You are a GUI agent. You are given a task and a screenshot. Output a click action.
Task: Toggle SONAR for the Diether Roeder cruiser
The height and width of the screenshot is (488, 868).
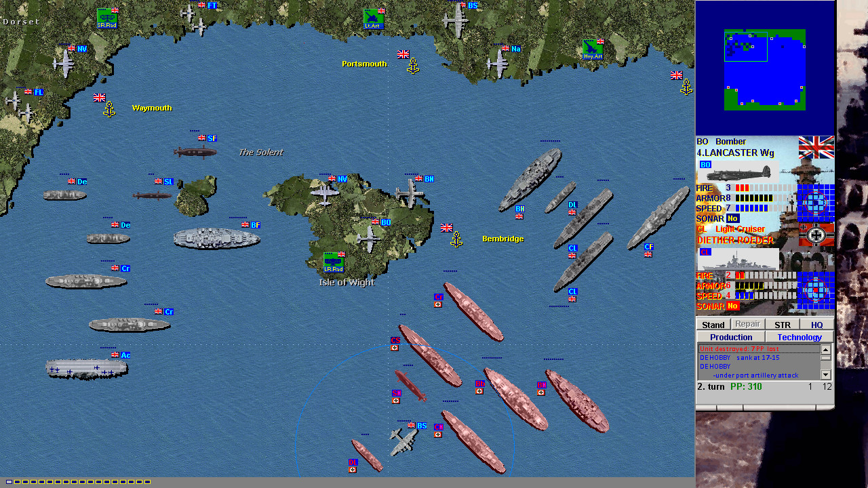(x=732, y=306)
